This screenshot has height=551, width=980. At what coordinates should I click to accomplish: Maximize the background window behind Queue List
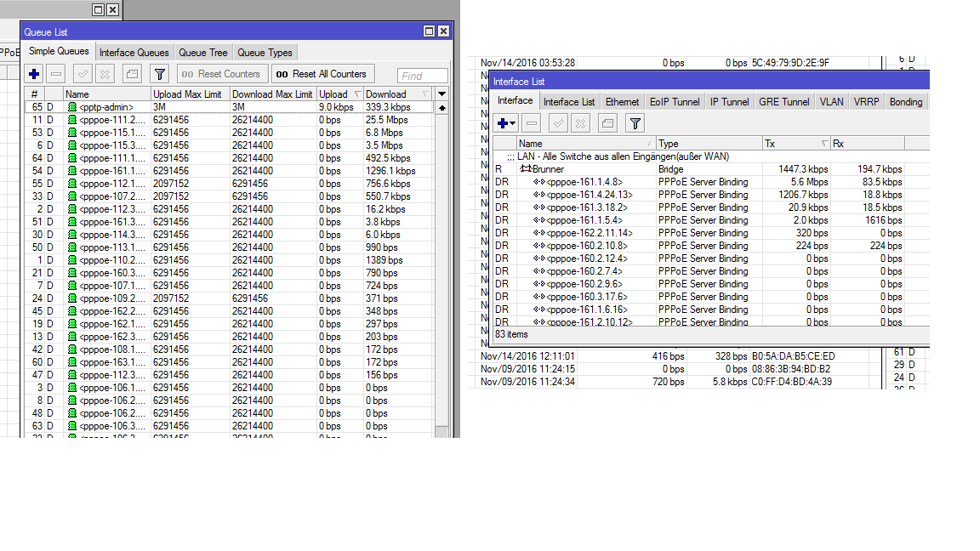point(98,9)
